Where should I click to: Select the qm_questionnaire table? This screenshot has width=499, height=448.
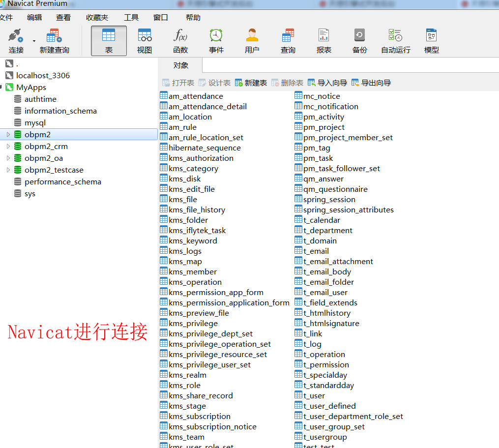[x=335, y=189]
